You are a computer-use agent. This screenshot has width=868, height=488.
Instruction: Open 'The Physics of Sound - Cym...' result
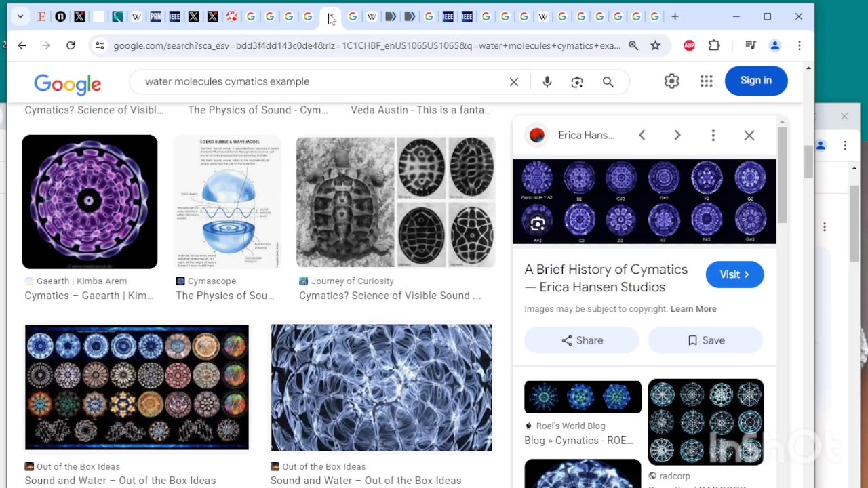[x=258, y=110]
